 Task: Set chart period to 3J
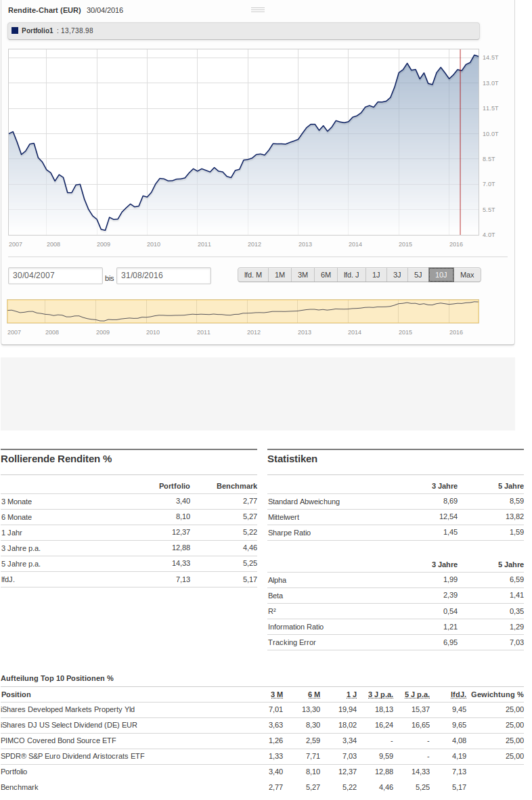coord(397,275)
